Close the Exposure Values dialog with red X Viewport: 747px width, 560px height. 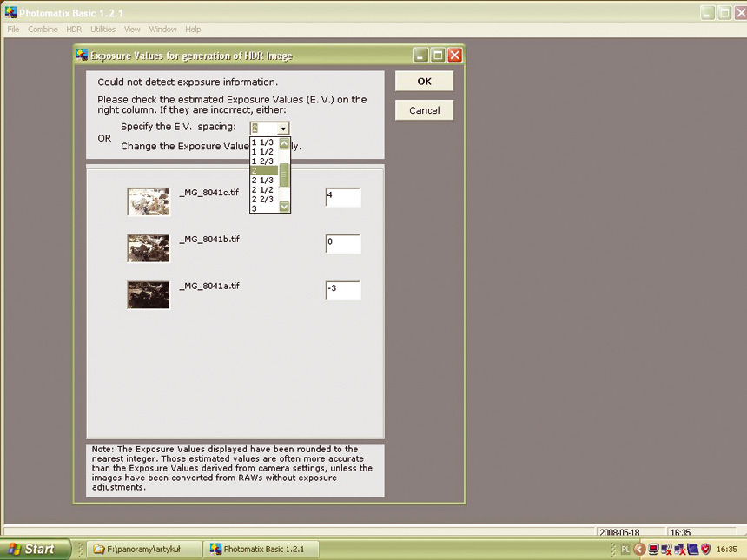tap(454, 56)
